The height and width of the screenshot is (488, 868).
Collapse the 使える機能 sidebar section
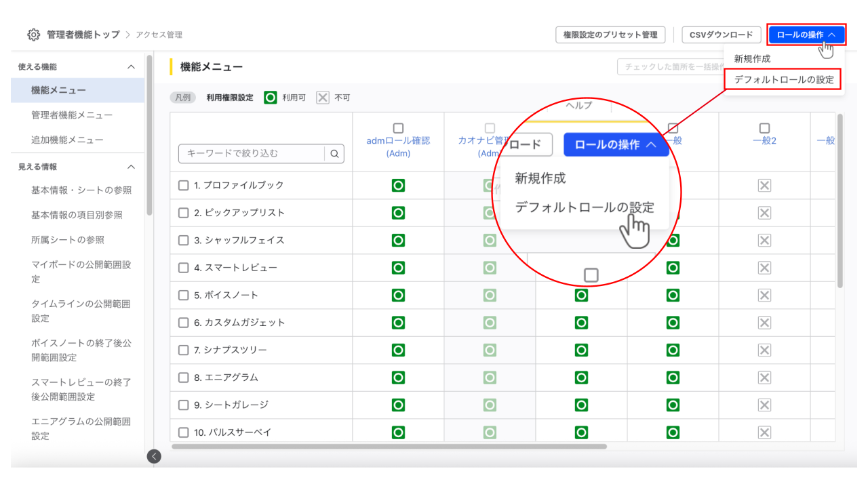click(132, 67)
